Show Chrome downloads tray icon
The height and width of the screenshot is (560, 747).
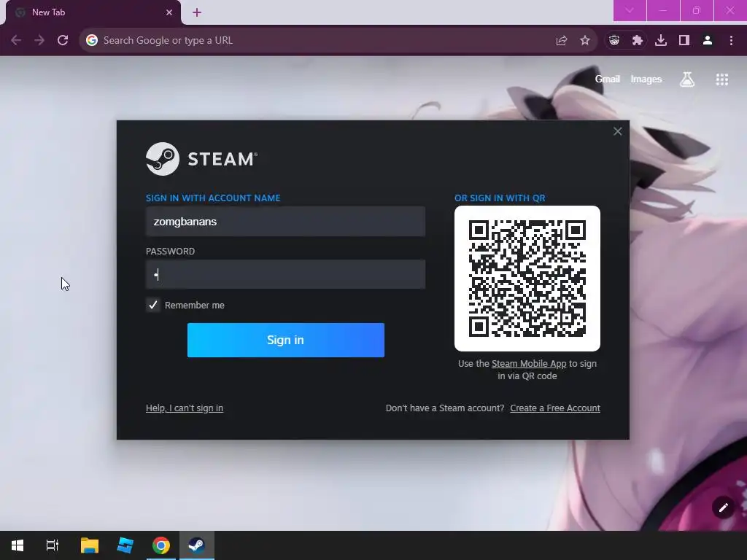661,41
